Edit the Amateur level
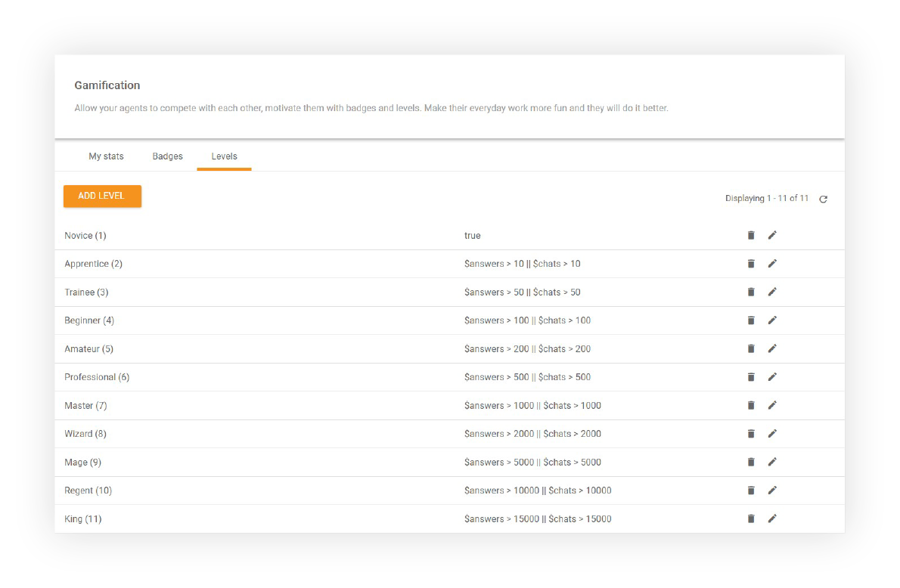Viewport: 900px width, 588px height. [772, 348]
